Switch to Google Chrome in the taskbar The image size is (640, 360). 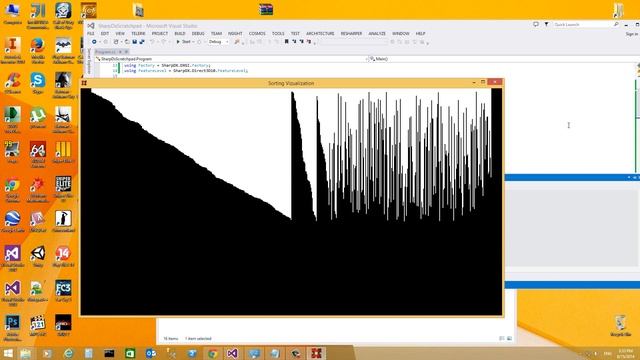pos(212,353)
